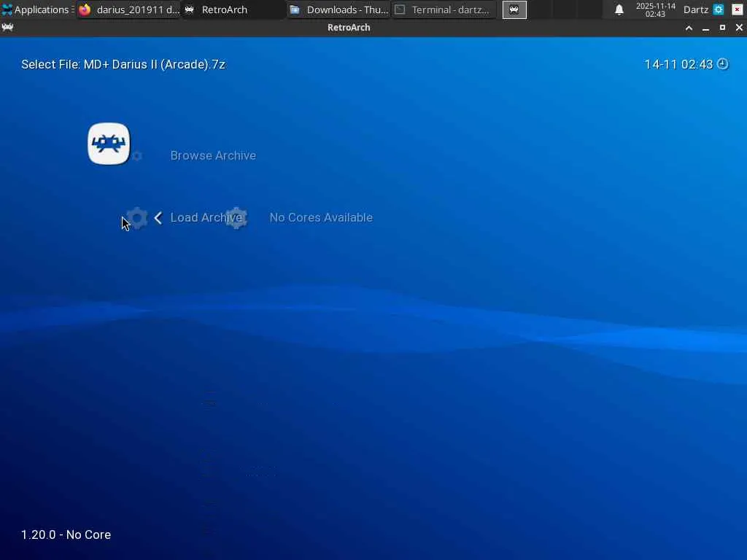Click the Select File title text
The width and height of the screenshot is (747, 560).
click(123, 64)
